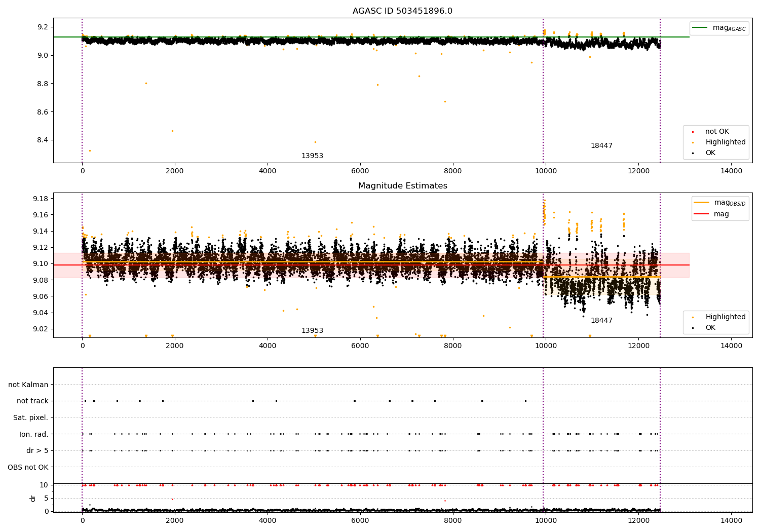The height and width of the screenshot is (532, 760).
Task: Click the 8.4 tick label on top plot
Action: coord(42,140)
